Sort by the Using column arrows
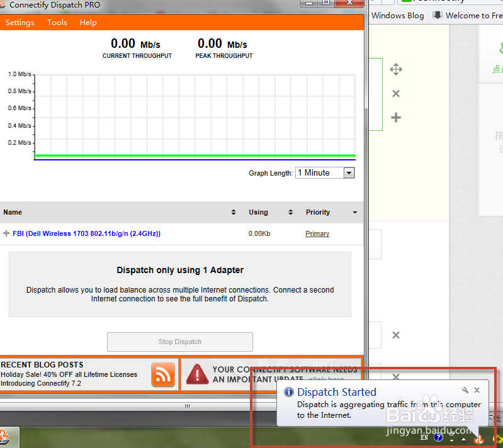The width and height of the screenshot is (503, 448). [x=291, y=212]
